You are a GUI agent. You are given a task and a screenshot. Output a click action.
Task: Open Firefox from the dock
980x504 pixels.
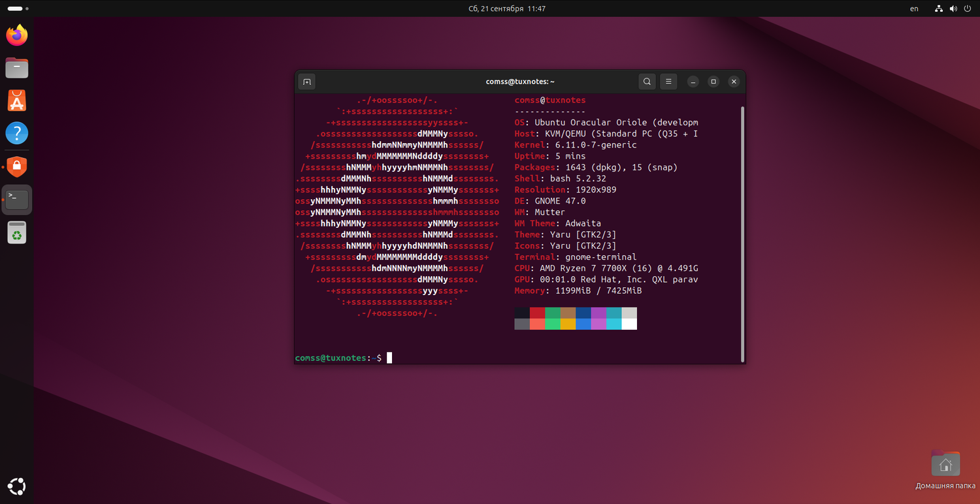[17, 35]
